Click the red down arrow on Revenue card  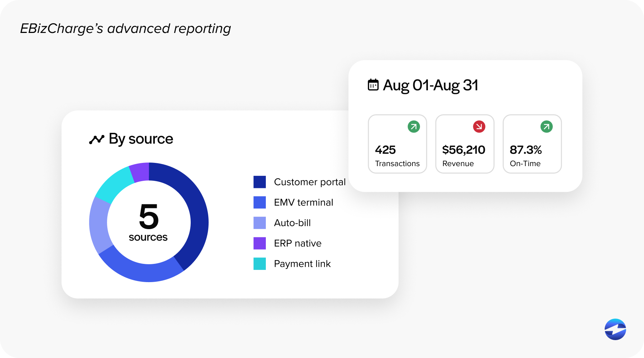pos(479,126)
